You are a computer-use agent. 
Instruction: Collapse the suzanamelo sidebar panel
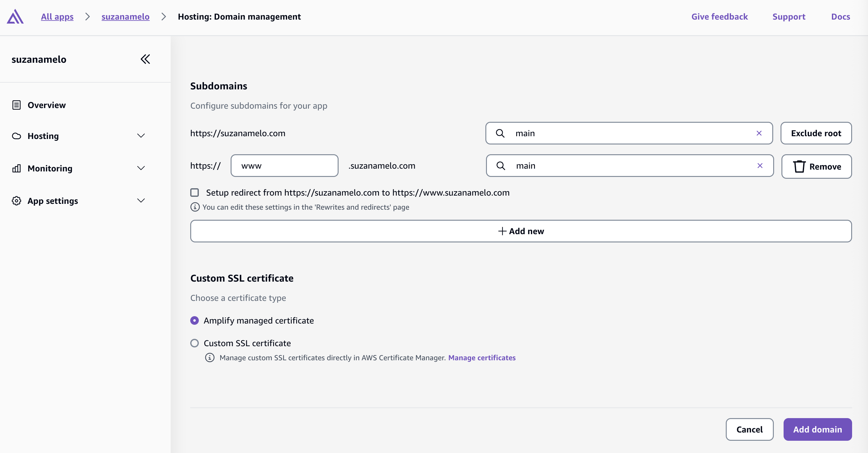(145, 59)
